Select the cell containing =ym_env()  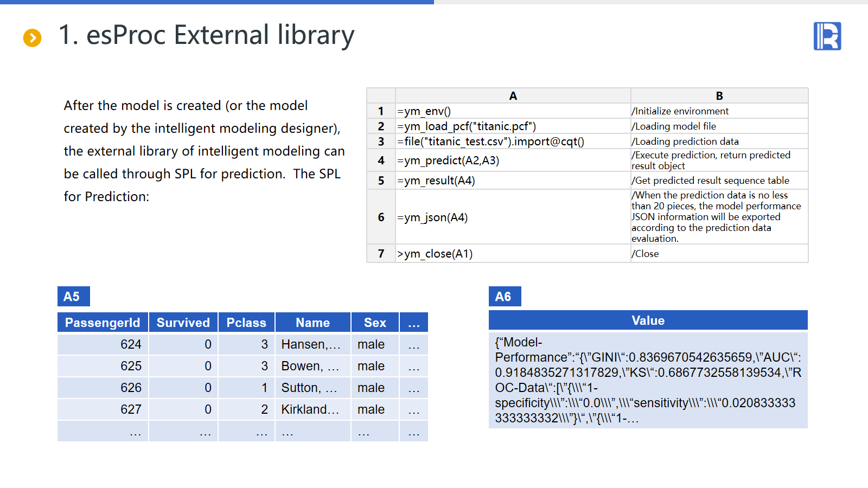pyautogui.click(x=513, y=111)
